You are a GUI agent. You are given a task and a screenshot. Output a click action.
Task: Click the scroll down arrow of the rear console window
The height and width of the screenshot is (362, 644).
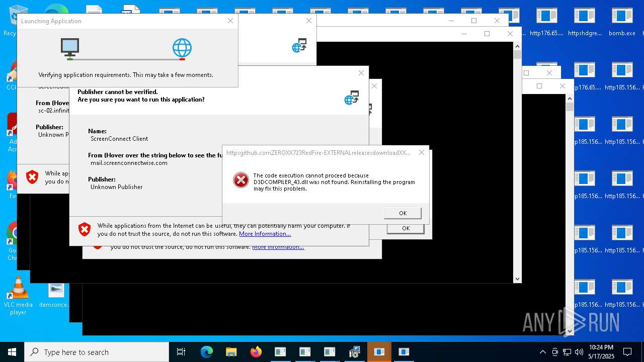570,331
